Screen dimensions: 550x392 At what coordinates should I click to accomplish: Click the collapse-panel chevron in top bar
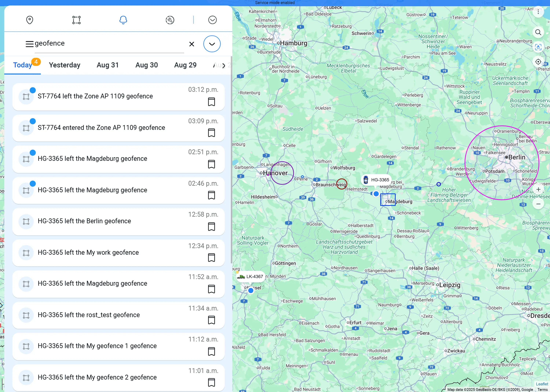212,20
